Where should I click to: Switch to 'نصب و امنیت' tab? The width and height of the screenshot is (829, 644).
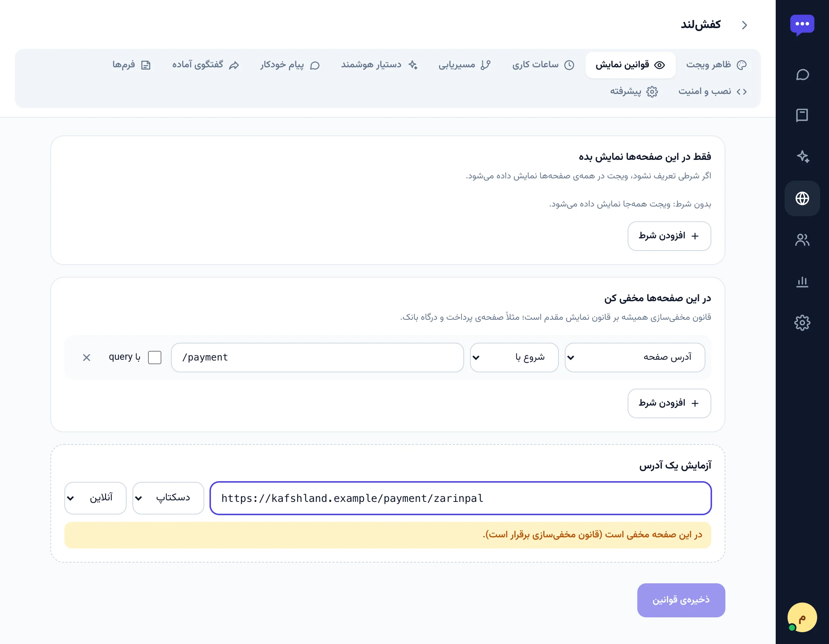(x=712, y=92)
